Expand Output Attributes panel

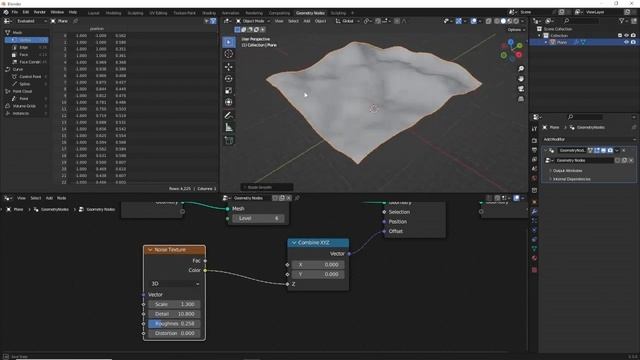(567, 171)
